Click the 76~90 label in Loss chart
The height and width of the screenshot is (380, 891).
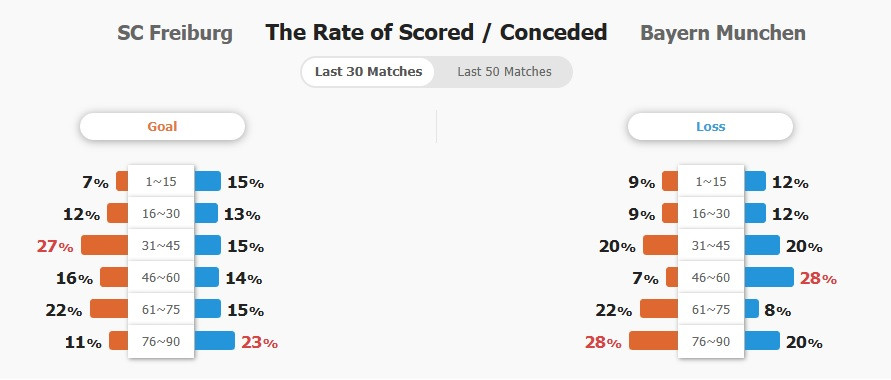711,342
